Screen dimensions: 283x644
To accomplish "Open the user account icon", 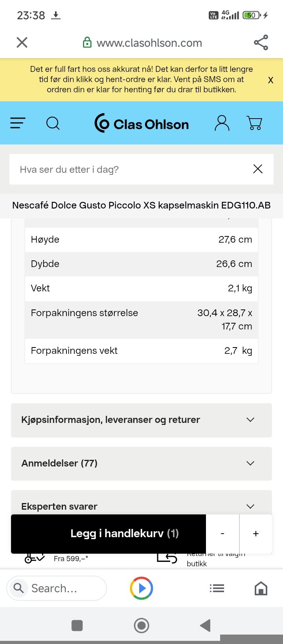I will pos(222,123).
